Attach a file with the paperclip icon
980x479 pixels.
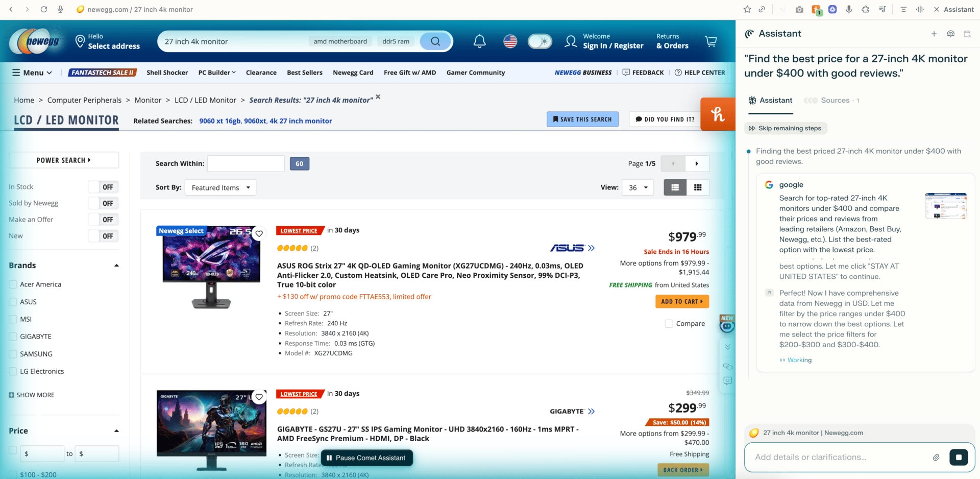click(936, 458)
